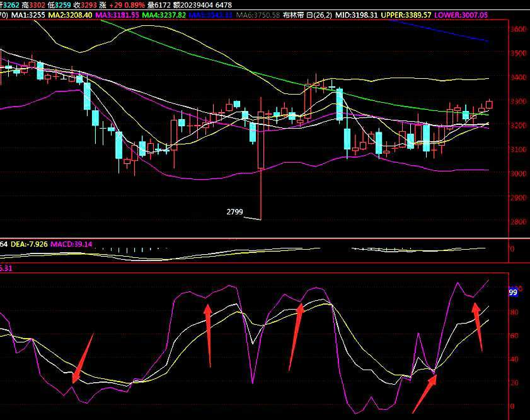
Task: Select the gray MA6:3750.58 label
Action: coord(258,15)
